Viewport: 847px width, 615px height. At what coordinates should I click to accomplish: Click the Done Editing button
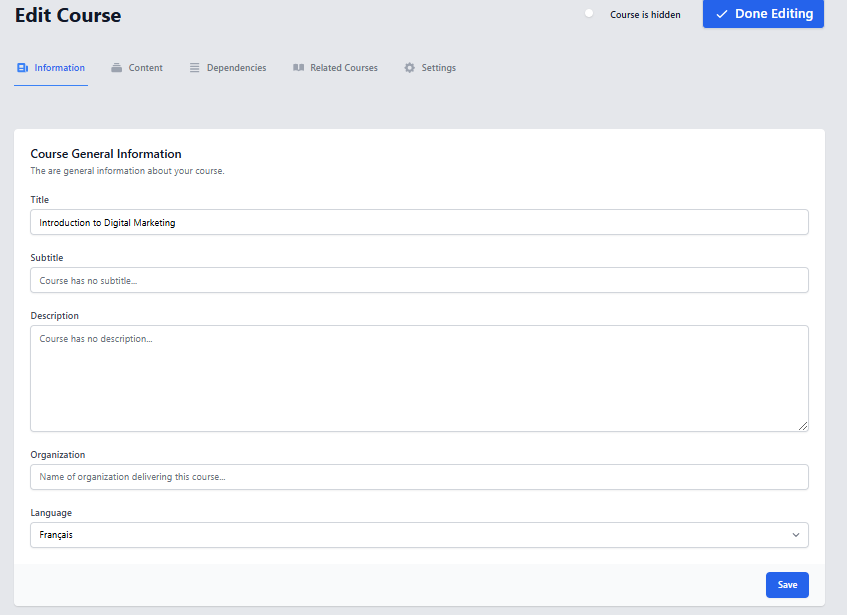[763, 14]
